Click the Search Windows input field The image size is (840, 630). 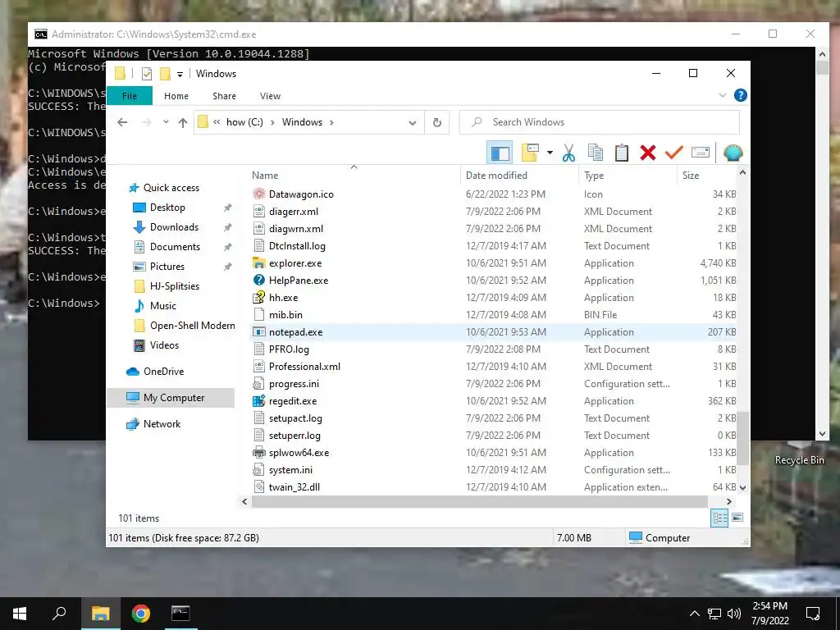(600, 122)
